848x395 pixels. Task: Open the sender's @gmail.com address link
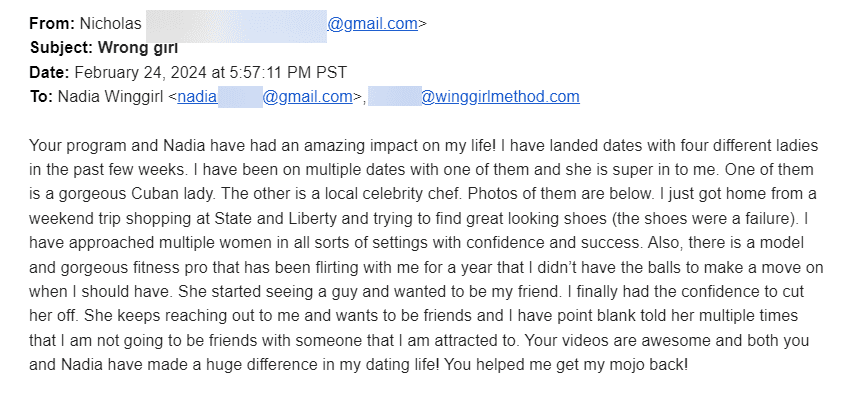pyautogui.click(x=373, y=24)
